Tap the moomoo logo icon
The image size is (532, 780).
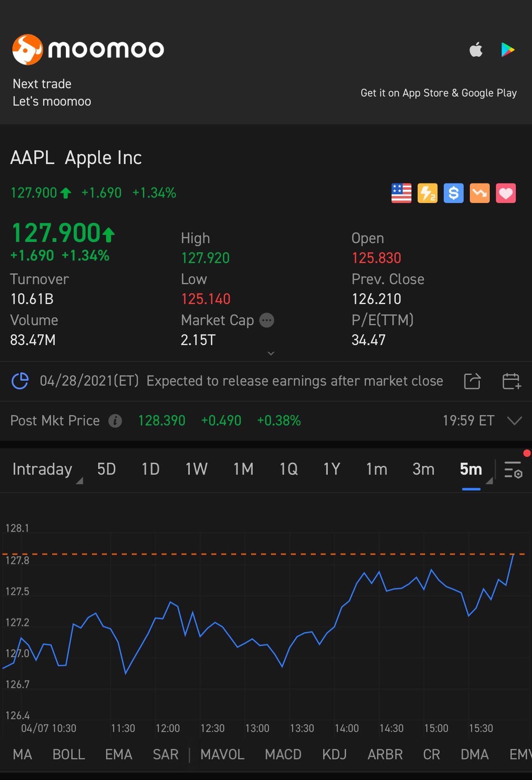click(27, 50)
